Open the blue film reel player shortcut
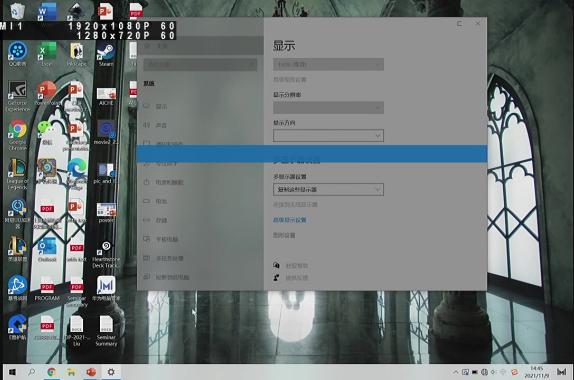This screenshot has width=574, height=380. (x=17, y=54)
